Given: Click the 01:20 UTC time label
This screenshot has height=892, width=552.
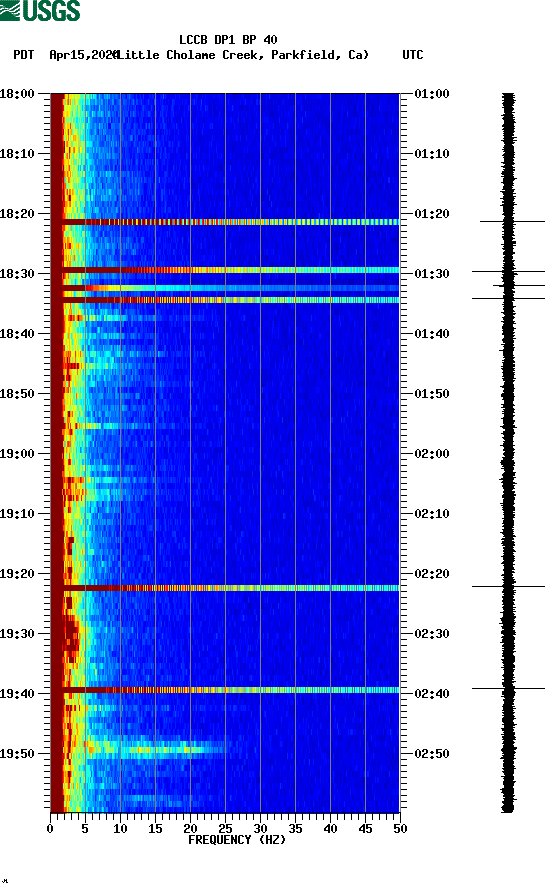Looking at the screenshot, I should (x=432, y=214).
